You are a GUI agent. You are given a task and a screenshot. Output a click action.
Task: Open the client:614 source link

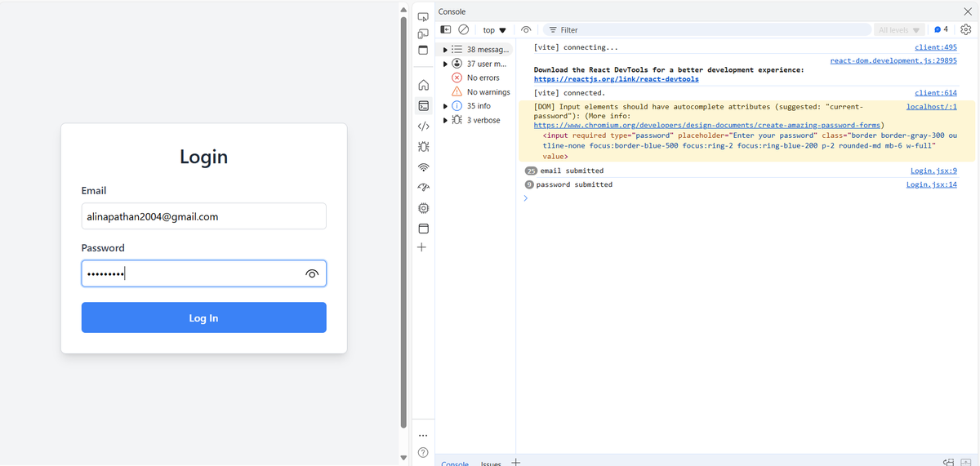(x=936, y=93)
